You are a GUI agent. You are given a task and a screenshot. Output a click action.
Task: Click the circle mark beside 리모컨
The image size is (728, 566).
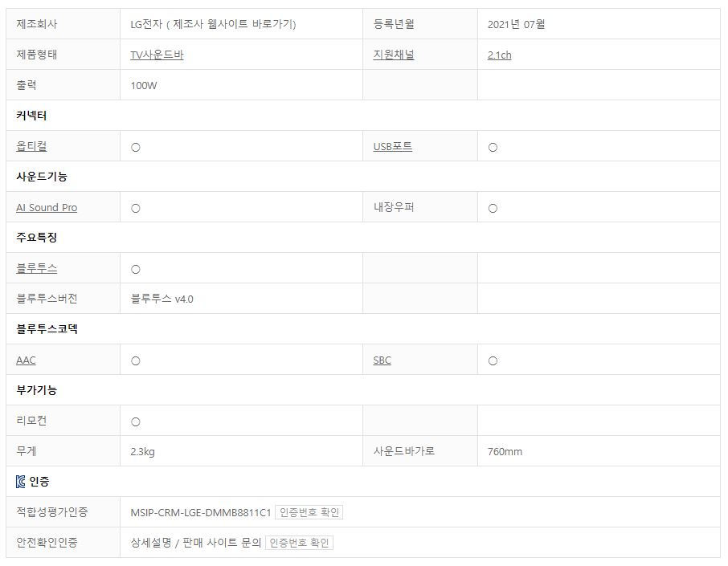tap(136, 421)
